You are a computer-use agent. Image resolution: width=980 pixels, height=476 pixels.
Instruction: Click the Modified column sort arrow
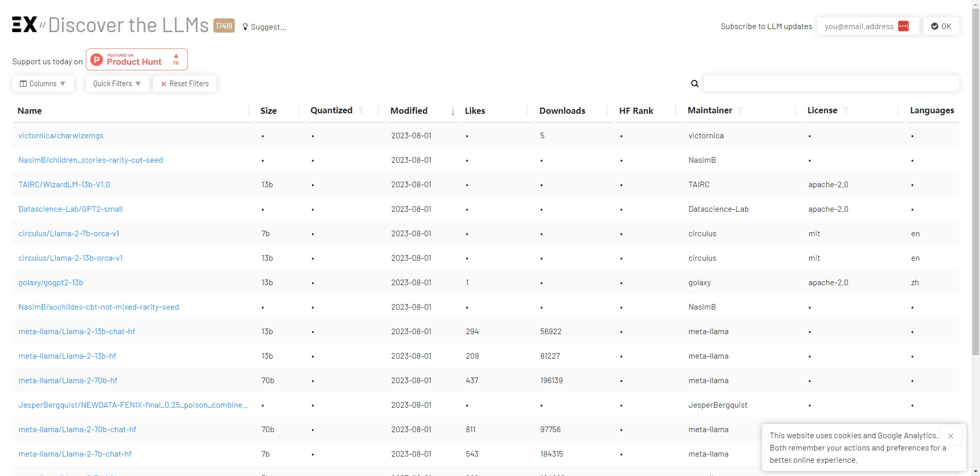coord(453,112)
